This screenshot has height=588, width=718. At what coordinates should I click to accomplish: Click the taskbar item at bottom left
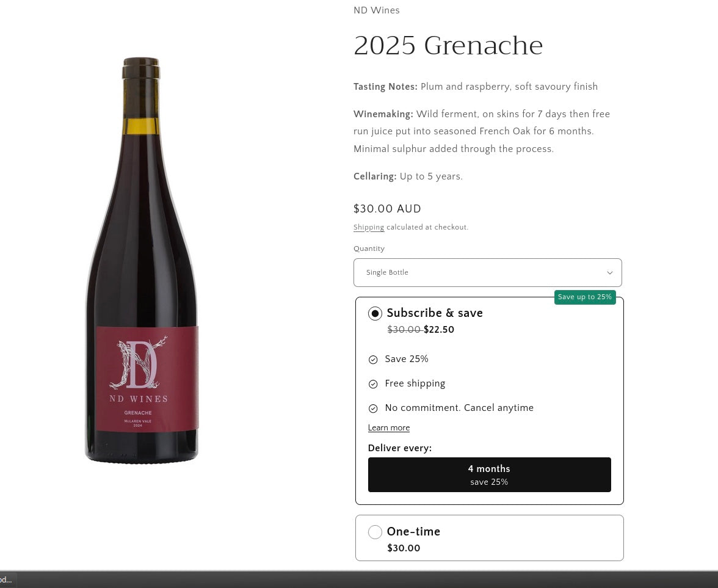tap(7, 580)
